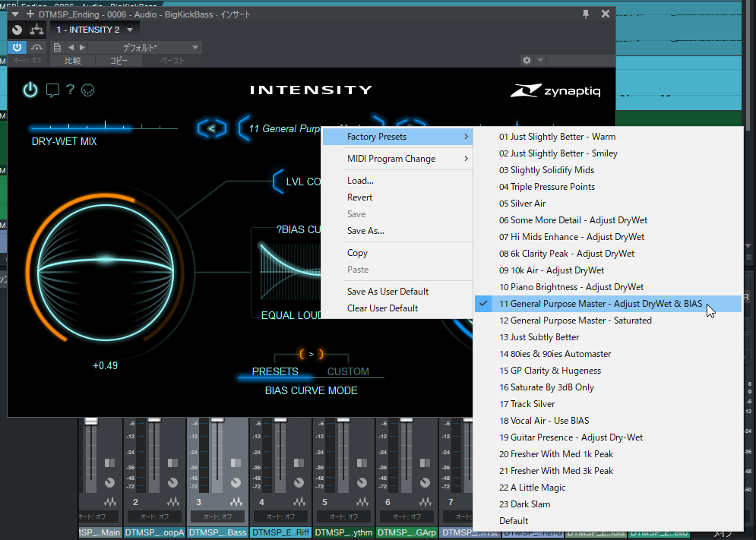756x540 pixels.
Task: Select the DTMSP_E..Riff track label
Action: [281, 532]
